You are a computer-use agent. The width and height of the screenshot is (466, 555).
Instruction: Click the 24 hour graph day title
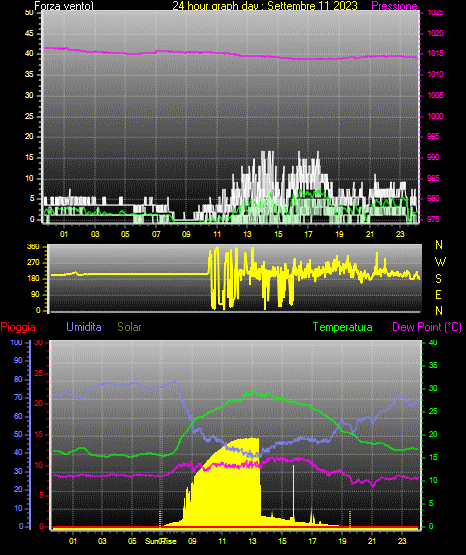click(265, 6)
